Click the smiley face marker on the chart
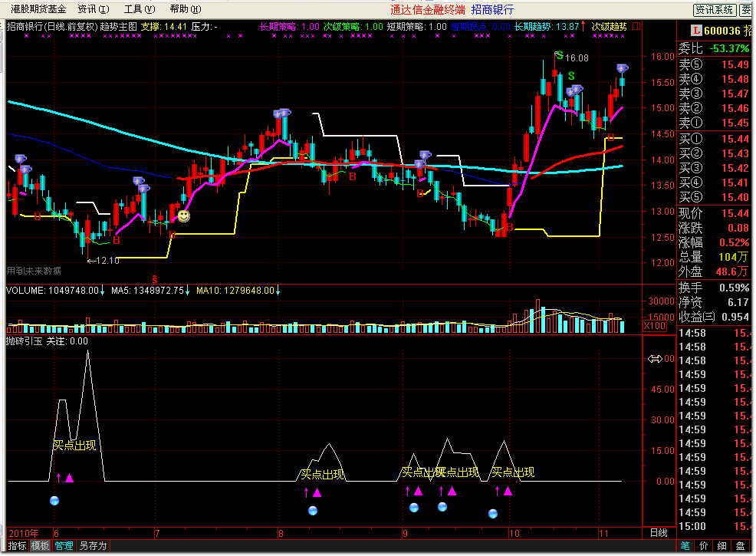The height and width of the screenshot is (556, 756). click(184, 215)
